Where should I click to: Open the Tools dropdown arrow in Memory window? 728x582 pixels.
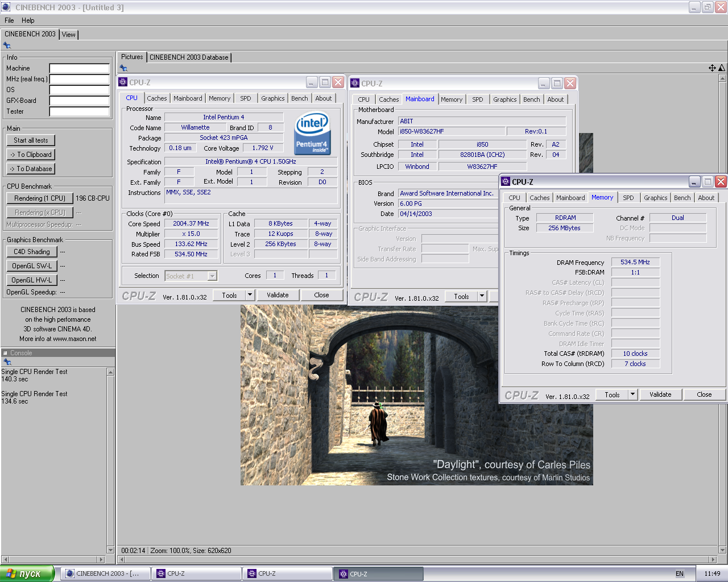pyautogui.click(x=632, y=394)
